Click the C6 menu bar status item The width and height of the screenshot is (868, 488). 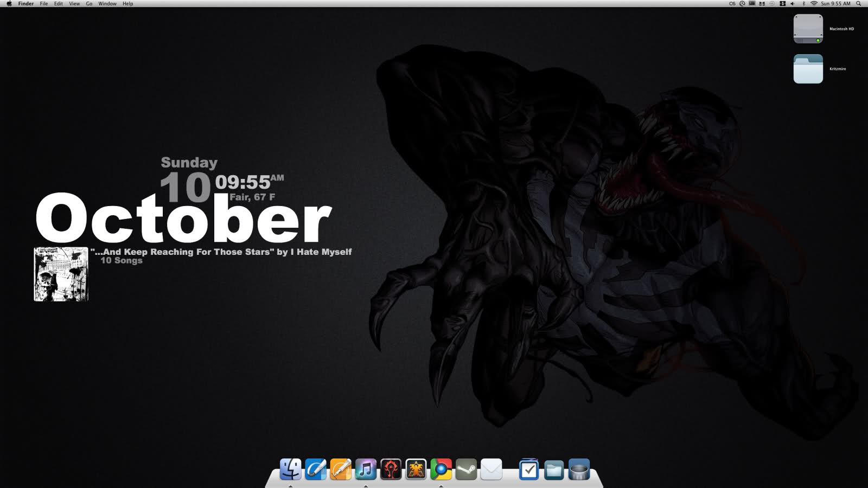(x=732, y=4)
